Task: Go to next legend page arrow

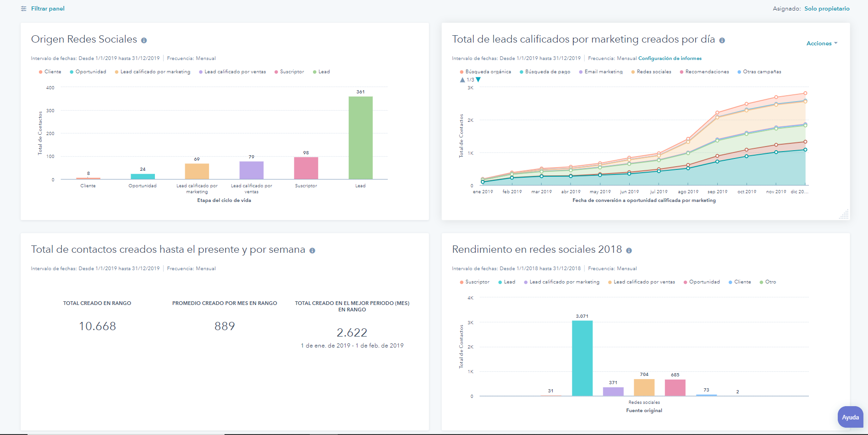Action: tap(478, 80)
